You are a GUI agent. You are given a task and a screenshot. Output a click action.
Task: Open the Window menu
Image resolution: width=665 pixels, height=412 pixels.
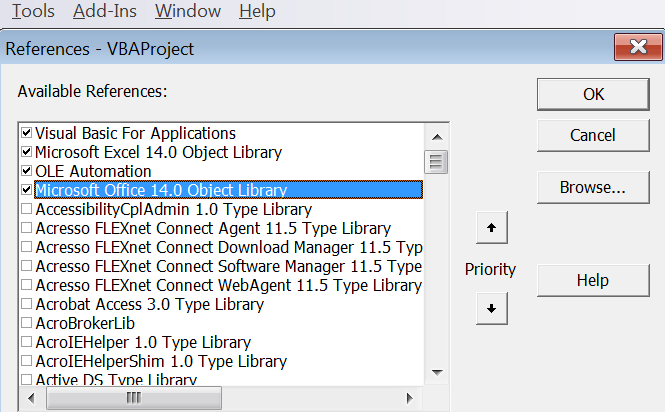pos(188,11)
